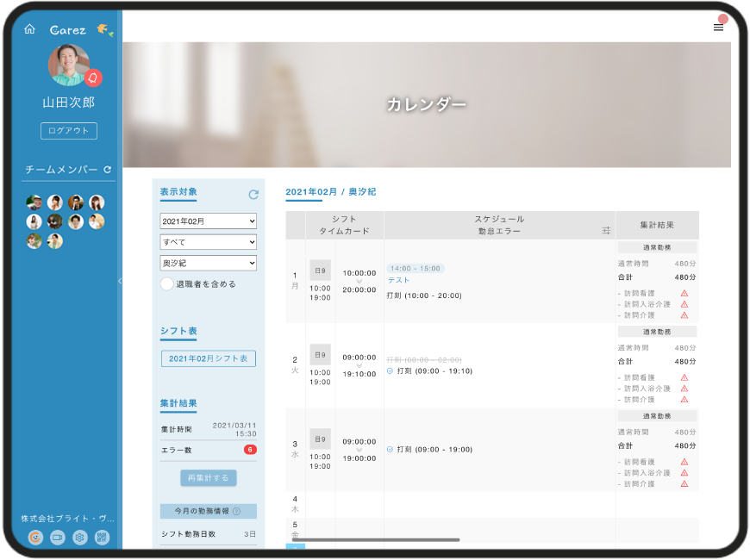
Task: Click the home icon in sidebar
Action: [x=29, y=29]
